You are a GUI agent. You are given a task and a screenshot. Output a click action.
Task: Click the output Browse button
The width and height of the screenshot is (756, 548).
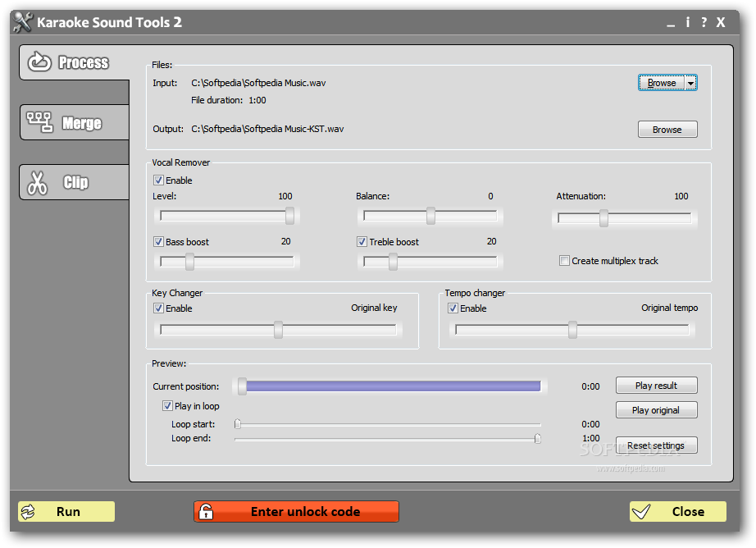click(x=667, y=130)
